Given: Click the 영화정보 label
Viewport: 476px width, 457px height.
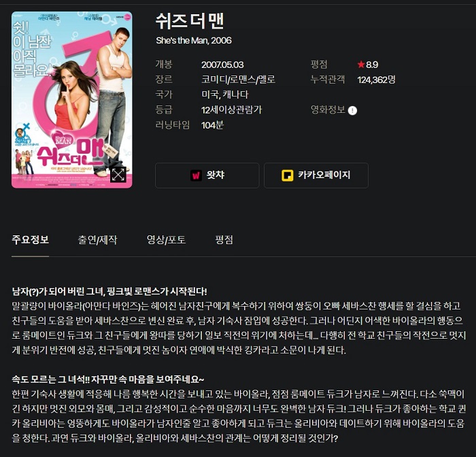Looking at the screenshot, I should click(328, 109).
